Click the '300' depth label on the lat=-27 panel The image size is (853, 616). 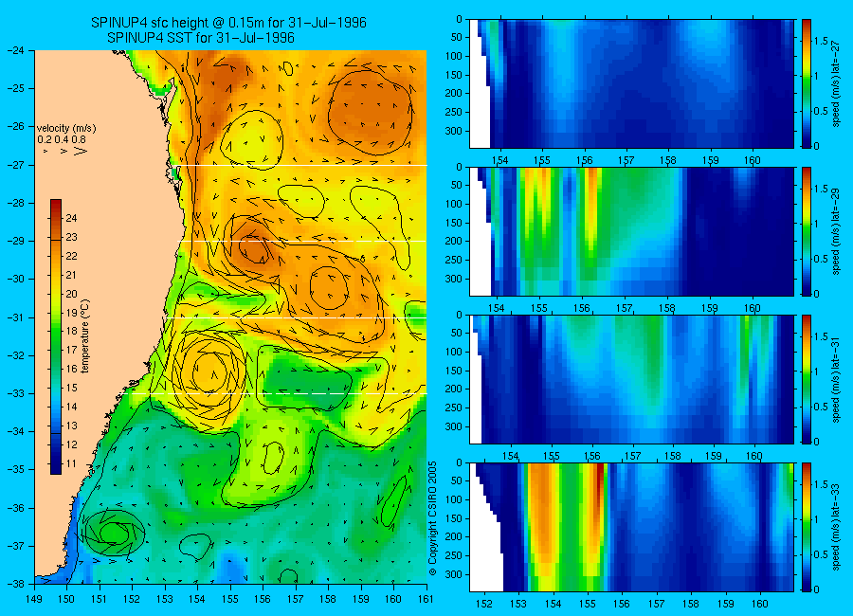click(454, 131)
